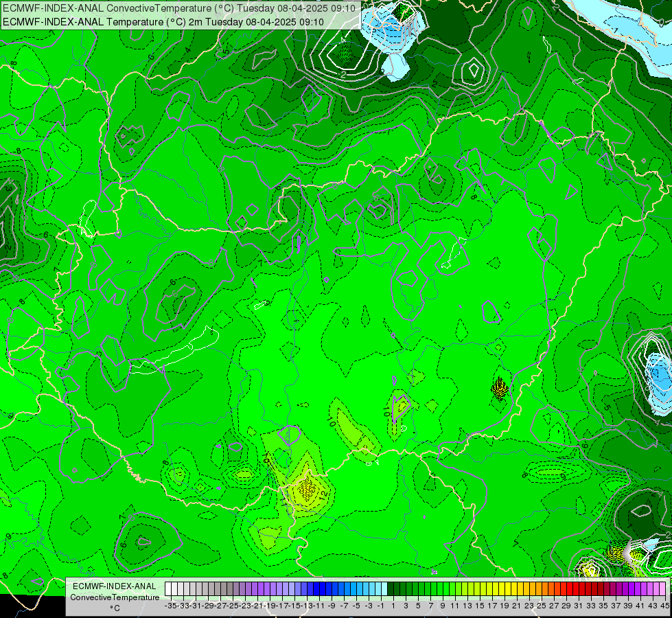
Task: Pick the pink swatch above 45 in legend
Action: point(662,589)
